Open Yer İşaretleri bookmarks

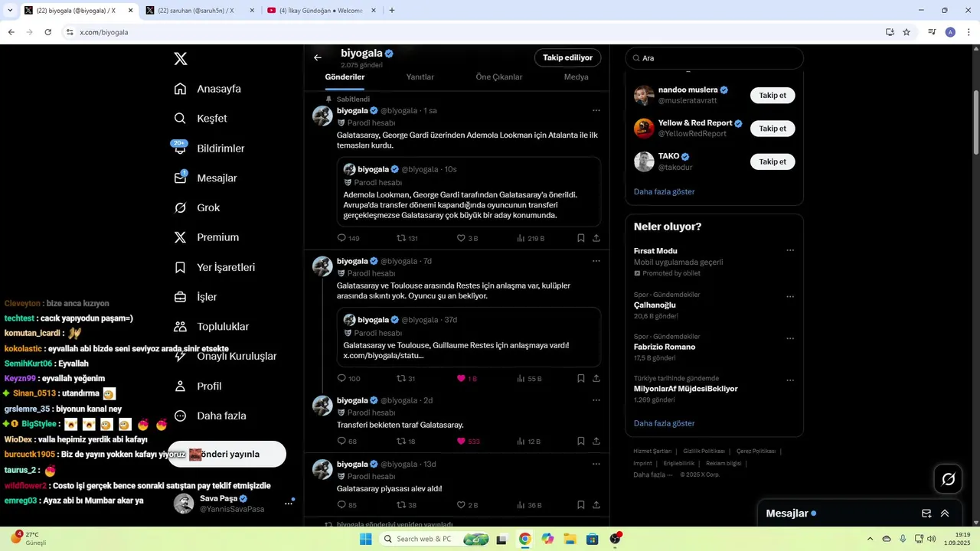[214, 267]
